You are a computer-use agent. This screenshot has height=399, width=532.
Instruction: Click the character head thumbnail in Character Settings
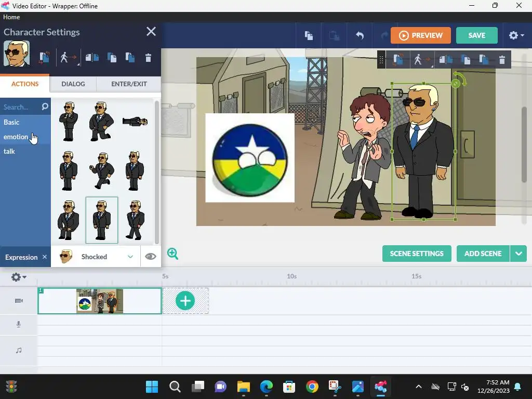click(x=17, y=54)
